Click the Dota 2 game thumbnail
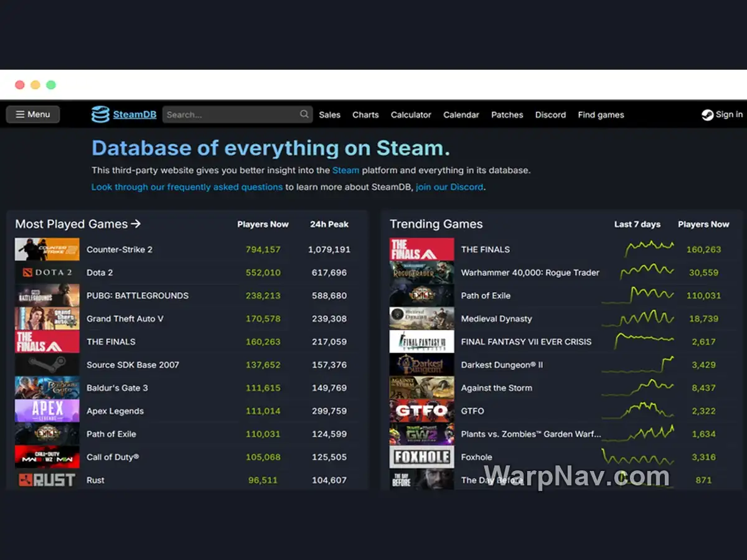This screenshot has height=560, width=747. [47, 273]
